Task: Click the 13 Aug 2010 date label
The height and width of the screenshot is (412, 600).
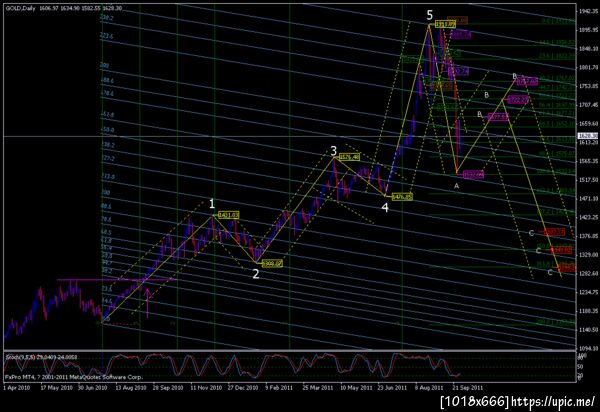Action: [x=131, y=388]
